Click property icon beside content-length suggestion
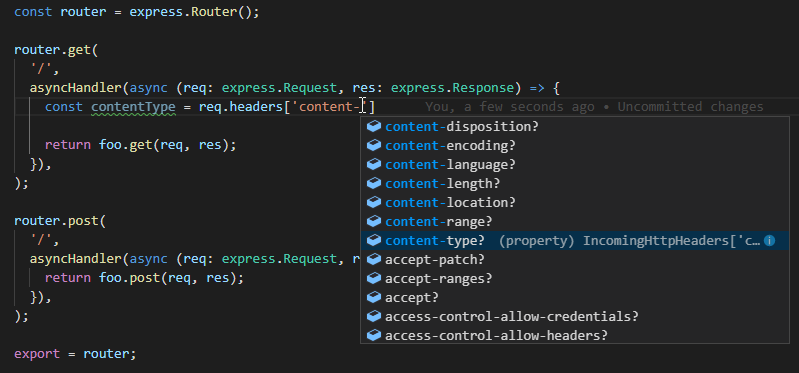The width and height of the screenshot is (799, 373). 374,183
